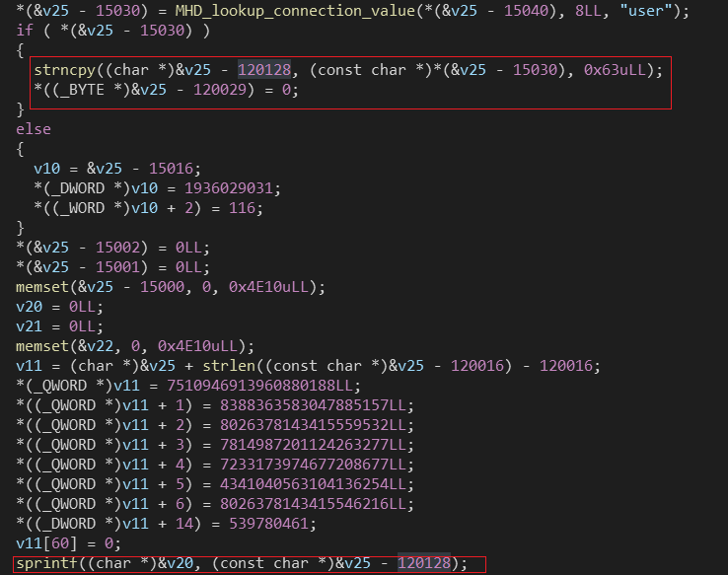Select the constant 8026378143415546216LL
This screenshot has width=728, height=575.
click(313, 504)
